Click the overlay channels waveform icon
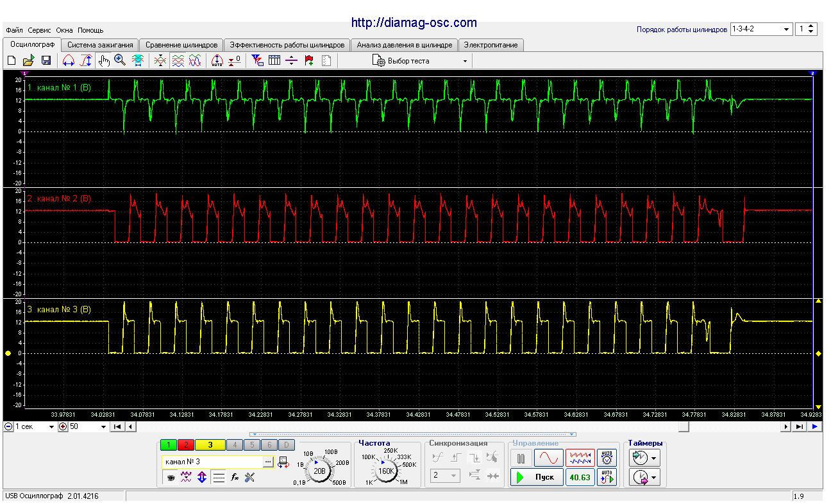 point(160,60)
